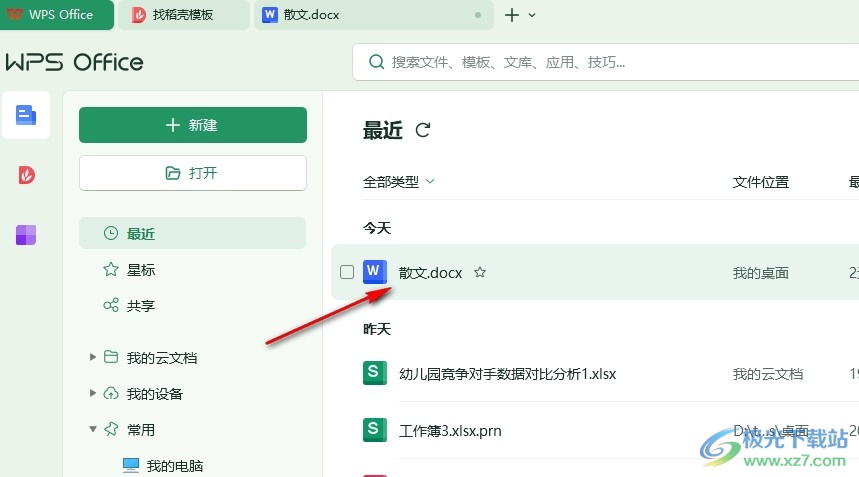Add a new tab with plus icon
The height and width of the screenshot is (477, 859).
click(512, 15)
